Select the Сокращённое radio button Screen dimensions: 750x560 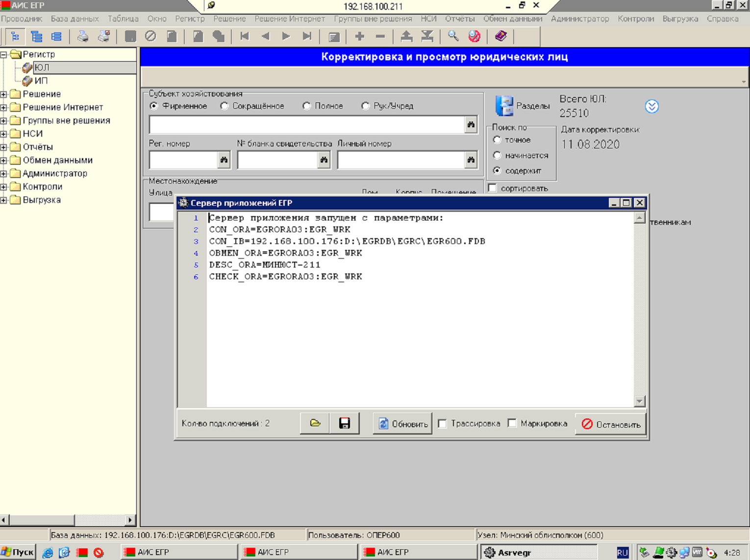pyautogui.click(x=224, y=106)
